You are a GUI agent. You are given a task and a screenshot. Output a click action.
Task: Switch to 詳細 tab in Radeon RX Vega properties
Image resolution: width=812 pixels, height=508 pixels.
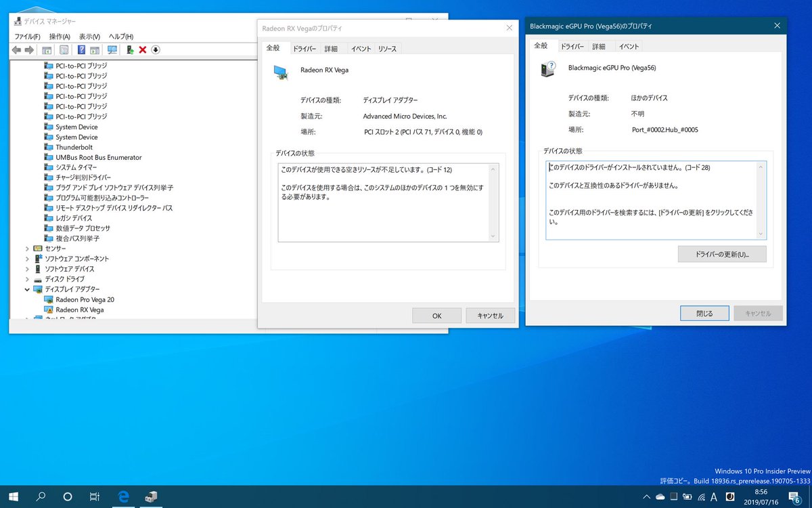pos(331,49)
